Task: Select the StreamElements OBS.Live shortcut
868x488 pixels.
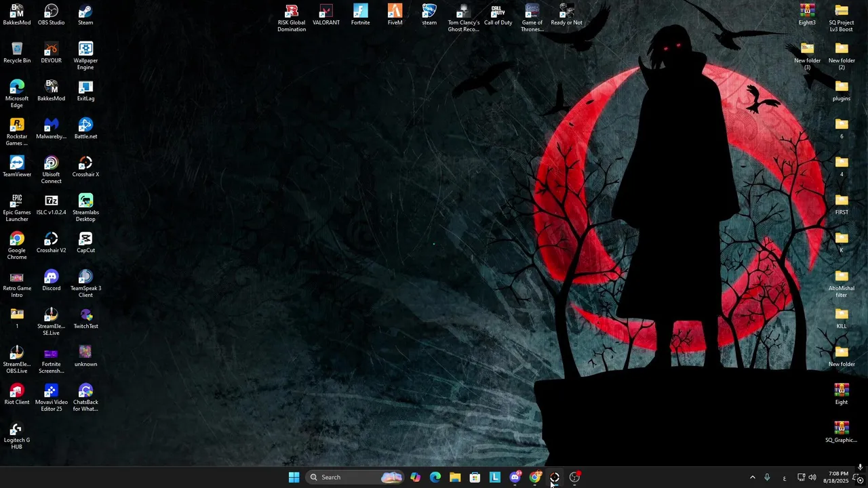Action: (x=17, y=360)
